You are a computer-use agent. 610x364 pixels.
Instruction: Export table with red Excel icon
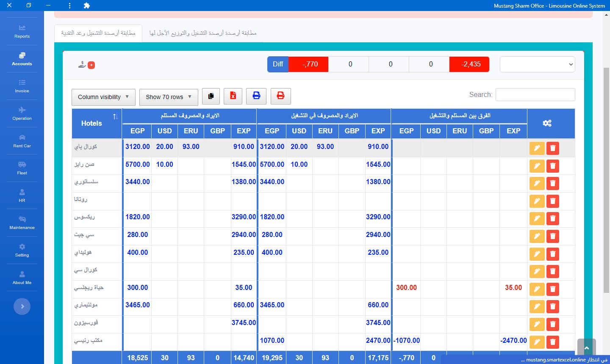[x=233, y=96]
